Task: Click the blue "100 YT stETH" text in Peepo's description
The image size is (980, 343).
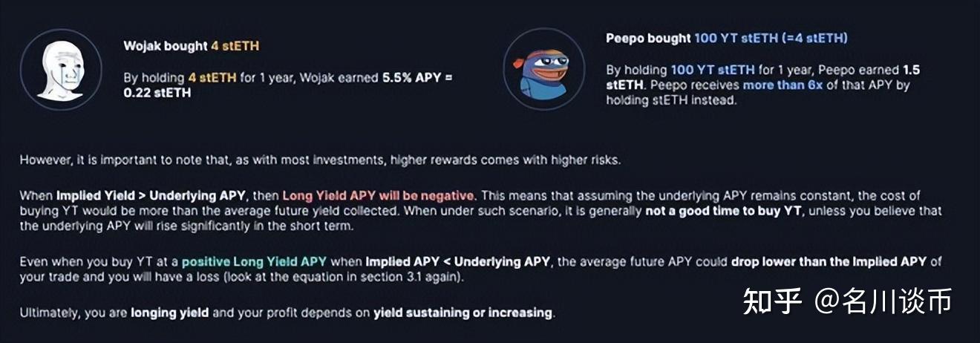Action: [712, 70]
